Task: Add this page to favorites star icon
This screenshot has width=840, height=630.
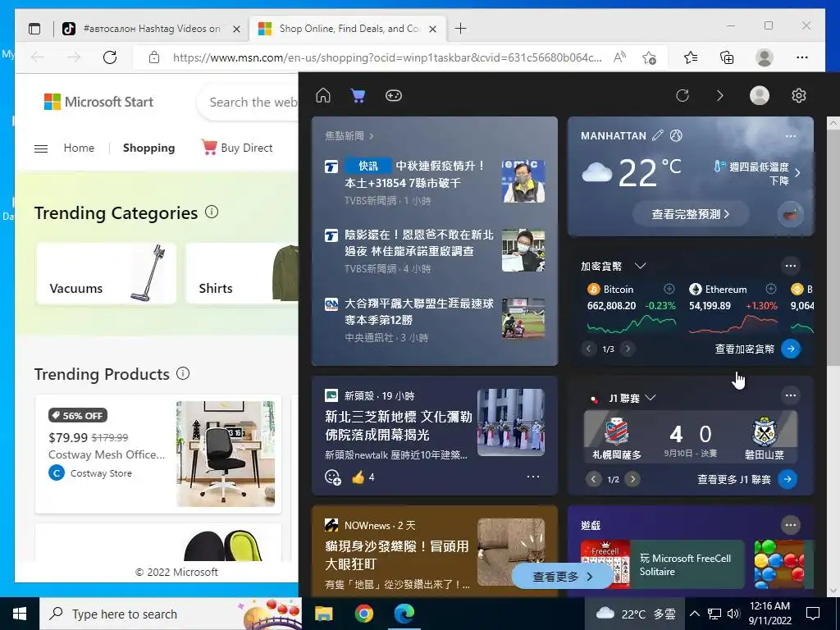Action: pyautogui.click(x=650, y=57)
